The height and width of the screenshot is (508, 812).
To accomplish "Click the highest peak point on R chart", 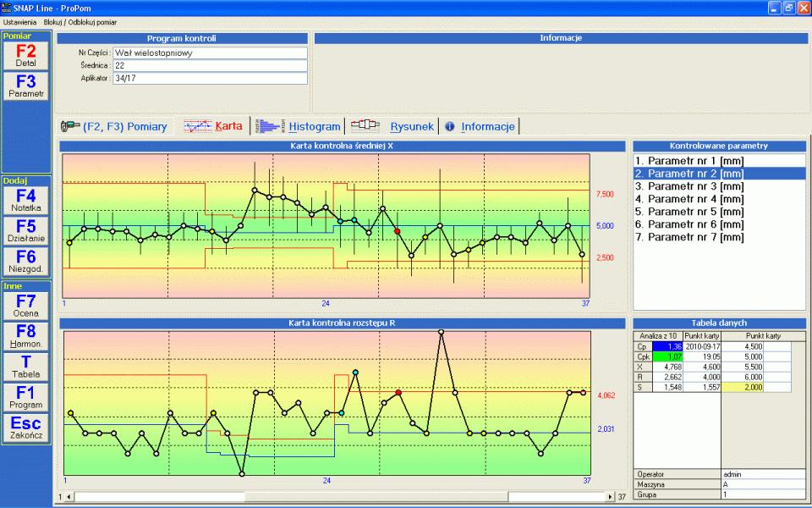I will pyautogui.click(x=441, y=332).
